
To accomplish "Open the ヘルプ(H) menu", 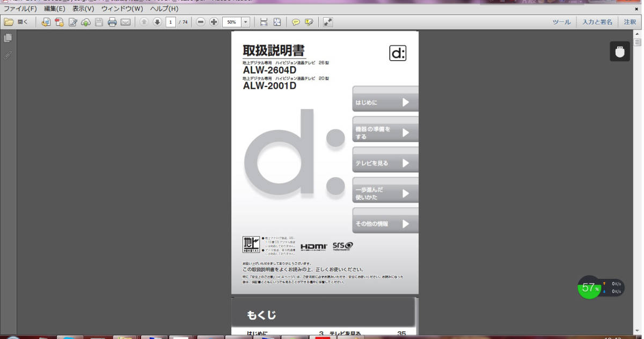I will [x=164, y=9].
